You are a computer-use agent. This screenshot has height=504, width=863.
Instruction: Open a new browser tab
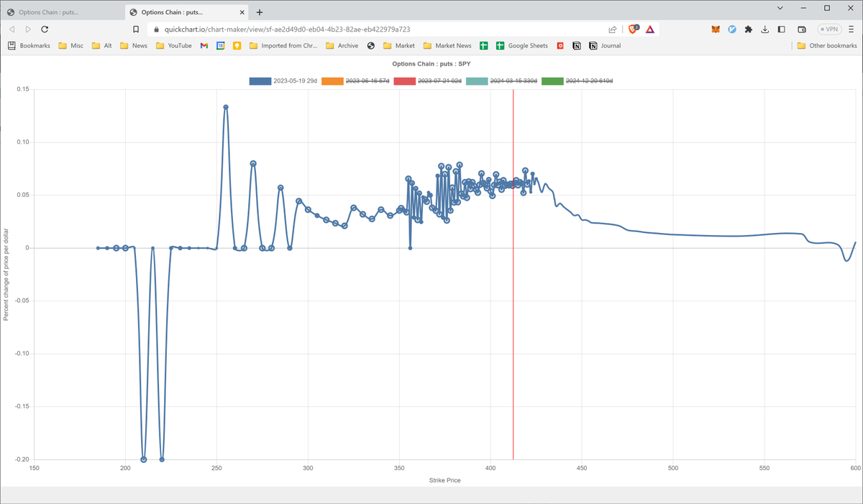tap(260, 12)
